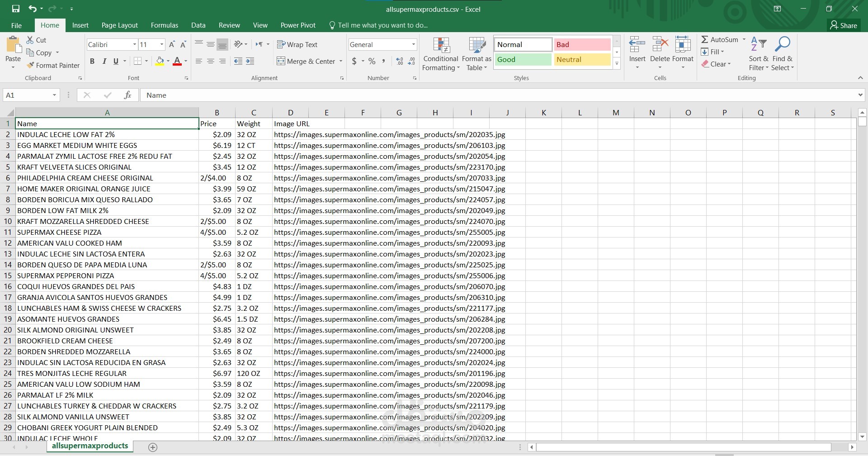Toggle Align Right

pyautogui.click(x=222, y=61)
